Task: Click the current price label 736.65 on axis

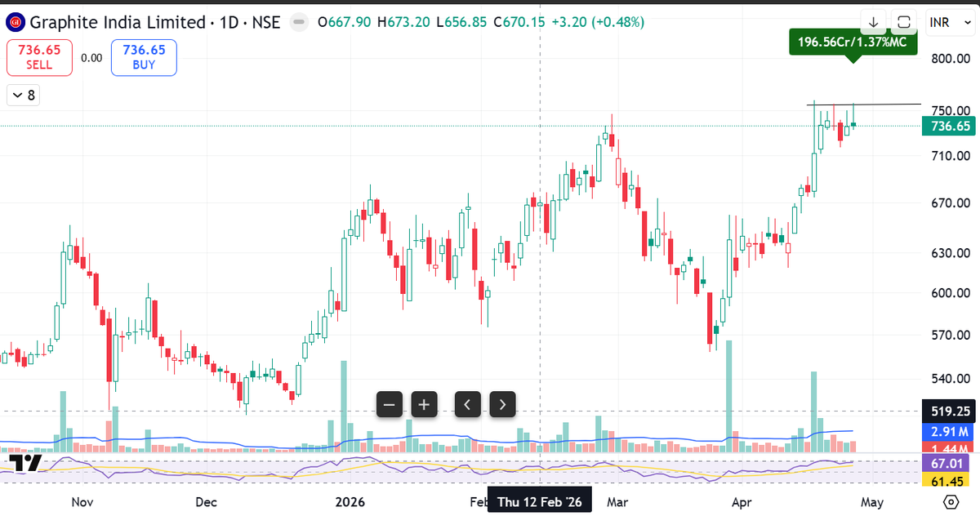Action: (950, 126)
